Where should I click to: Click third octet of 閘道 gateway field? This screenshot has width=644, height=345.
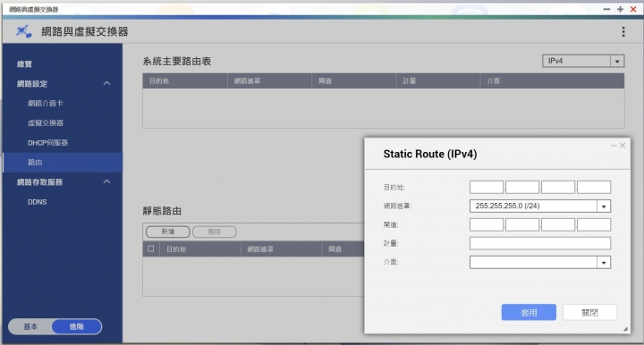click(558, 225)
